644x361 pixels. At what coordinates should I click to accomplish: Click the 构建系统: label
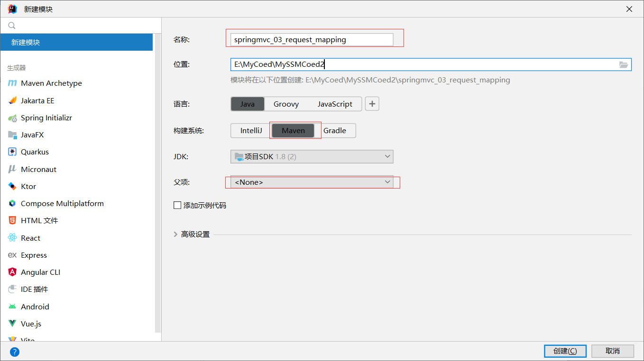click(x=189, y=131)
